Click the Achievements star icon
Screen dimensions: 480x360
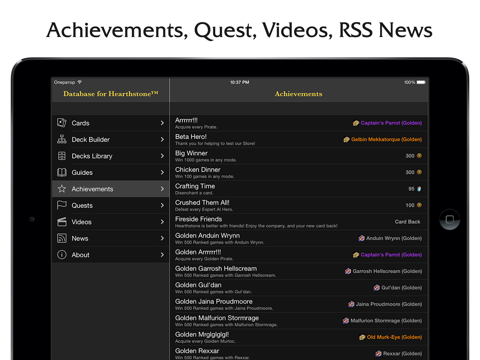coord(62,189)
